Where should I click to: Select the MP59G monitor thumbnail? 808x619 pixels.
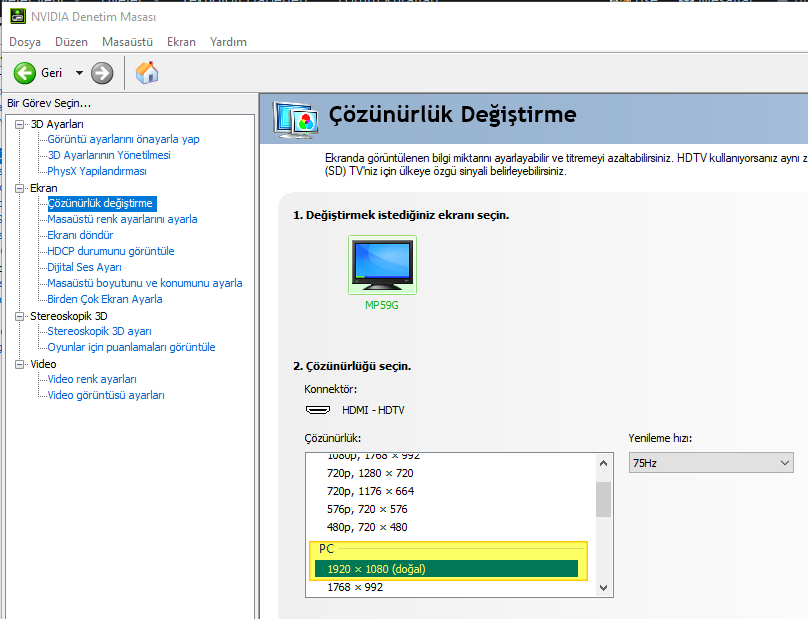coord(382,265)
